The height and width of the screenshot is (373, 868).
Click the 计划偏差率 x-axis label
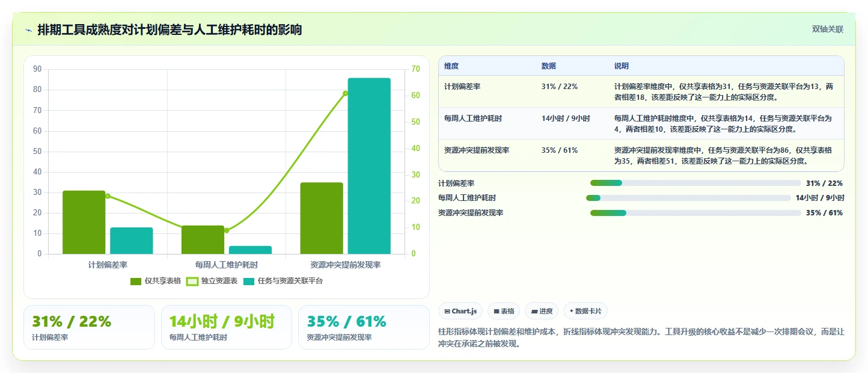pyautogui.click(x=108, y=265)
